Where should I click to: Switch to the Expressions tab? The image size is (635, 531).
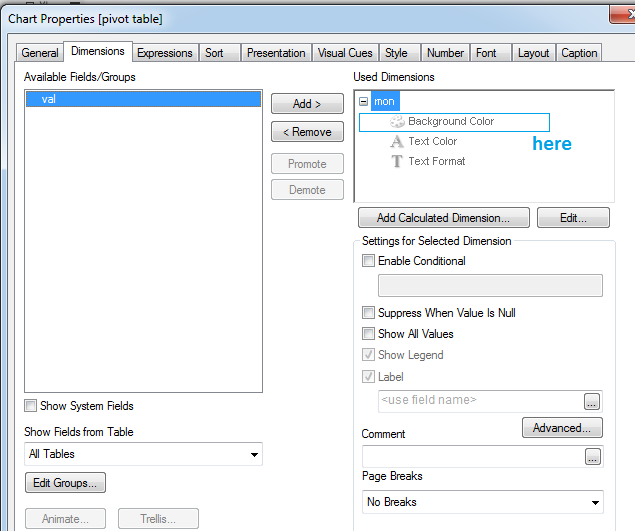click(x=165, y=53)
